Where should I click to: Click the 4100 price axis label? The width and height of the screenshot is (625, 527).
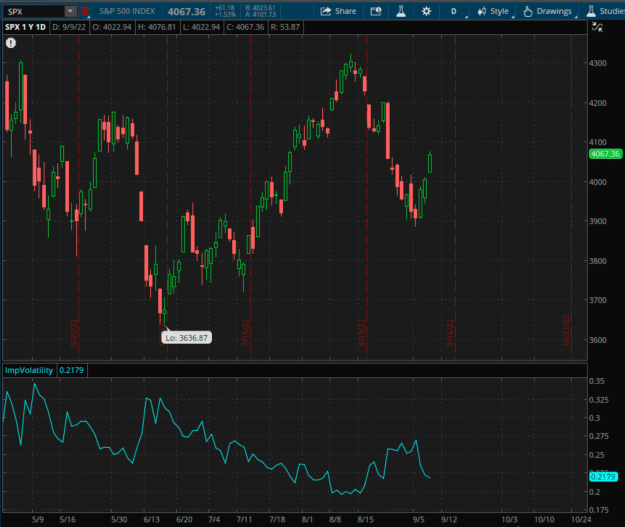point(598,142)
